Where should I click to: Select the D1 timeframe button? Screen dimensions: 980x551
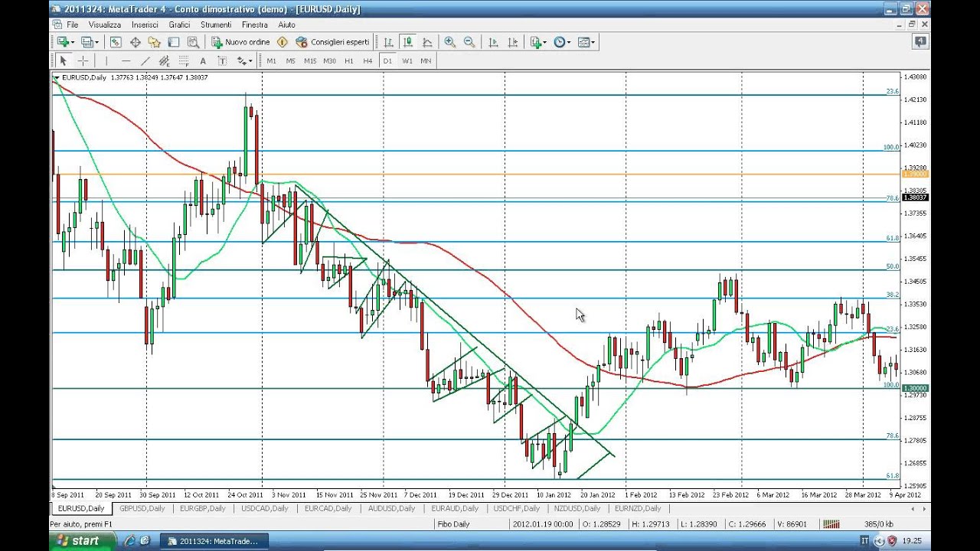point(387,60)
